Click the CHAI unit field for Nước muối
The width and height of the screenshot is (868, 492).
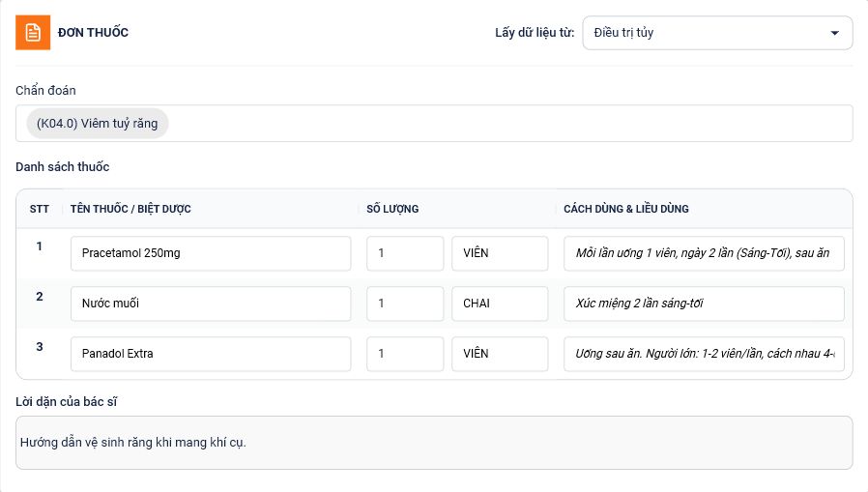coord(500,304)
